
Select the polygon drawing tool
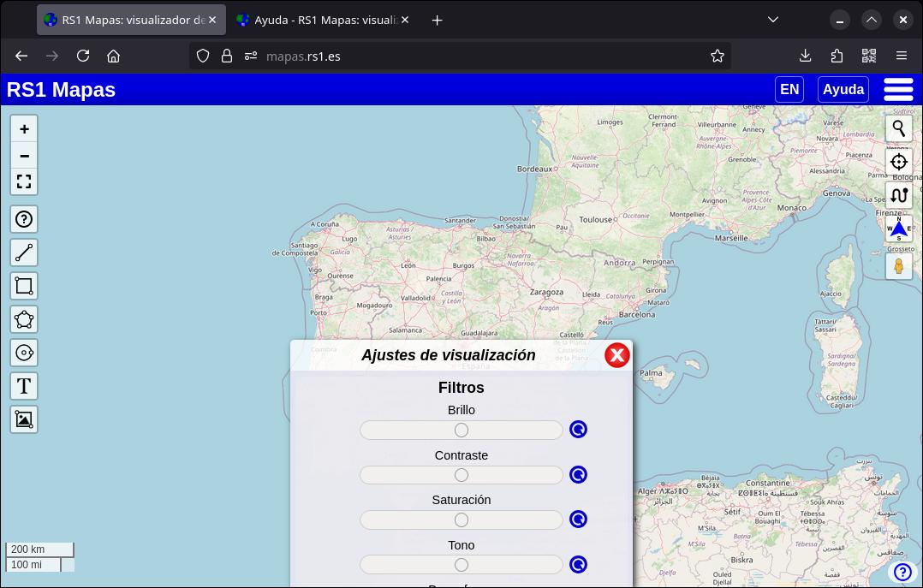click(24, 319)
